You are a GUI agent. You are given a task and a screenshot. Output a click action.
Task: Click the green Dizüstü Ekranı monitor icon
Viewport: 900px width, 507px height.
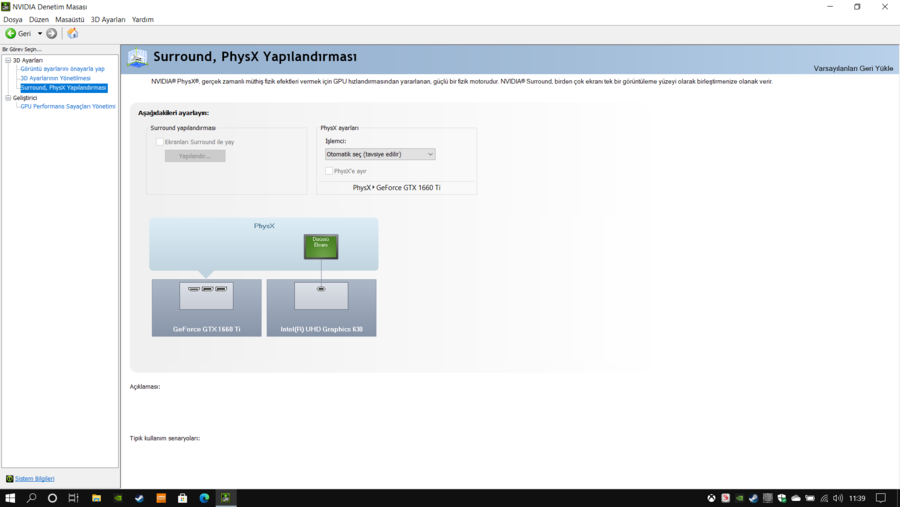coord(321,246)
